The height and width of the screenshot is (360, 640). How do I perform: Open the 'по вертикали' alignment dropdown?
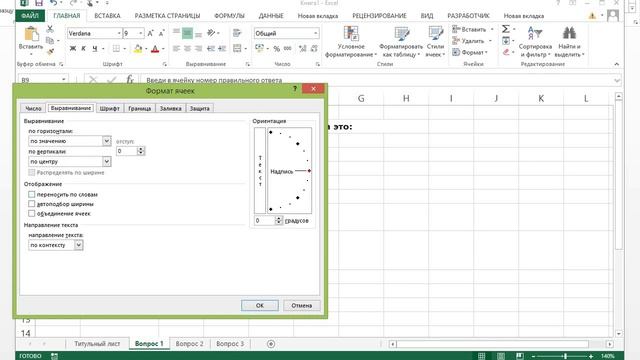(107, 162)
